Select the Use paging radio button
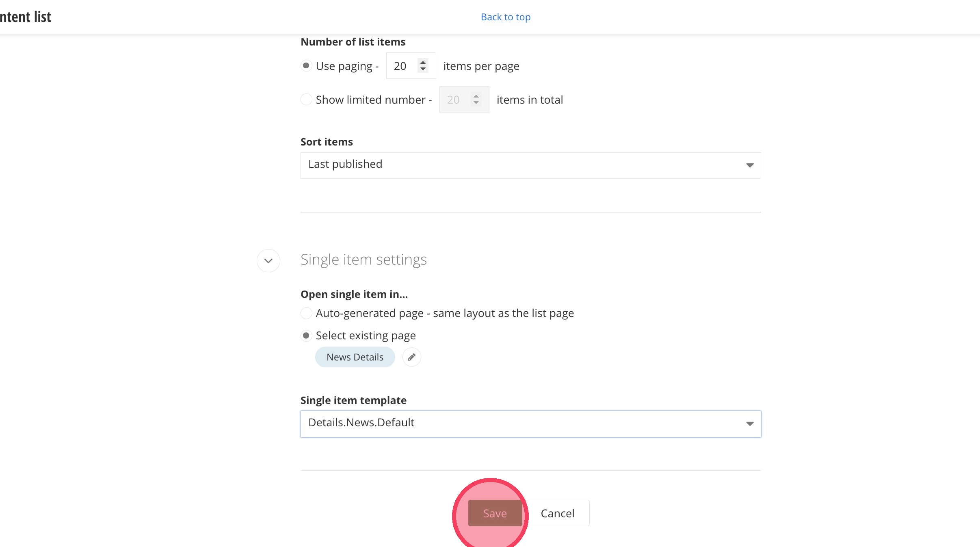The width and height of the screenshot is (980, 547). 306,66
